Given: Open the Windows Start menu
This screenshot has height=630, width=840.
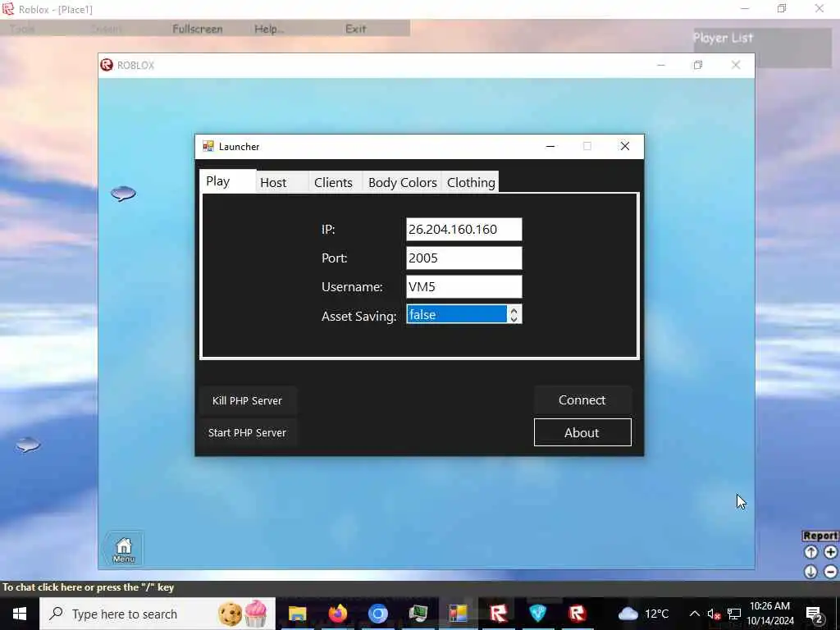Looking at the screenshot, I should click(20, 614).
